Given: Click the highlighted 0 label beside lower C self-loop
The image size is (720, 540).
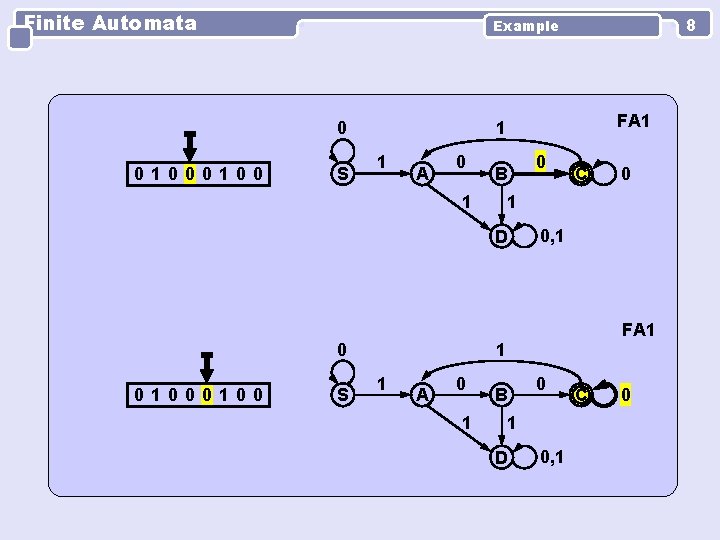Looking at the screenshot, I should (x=625, y=394).
